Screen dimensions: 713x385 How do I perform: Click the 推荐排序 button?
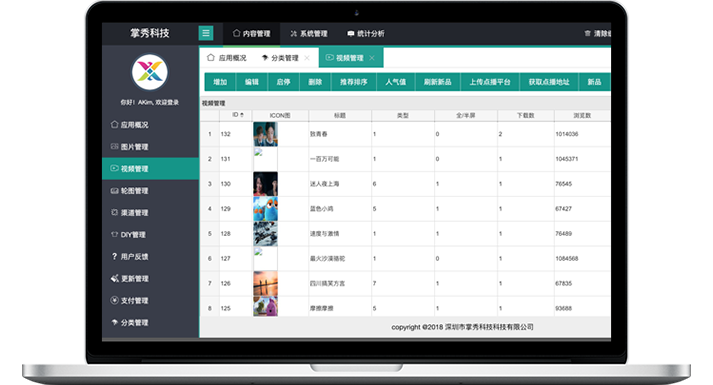pyautogui.click(x=354, y=82)
